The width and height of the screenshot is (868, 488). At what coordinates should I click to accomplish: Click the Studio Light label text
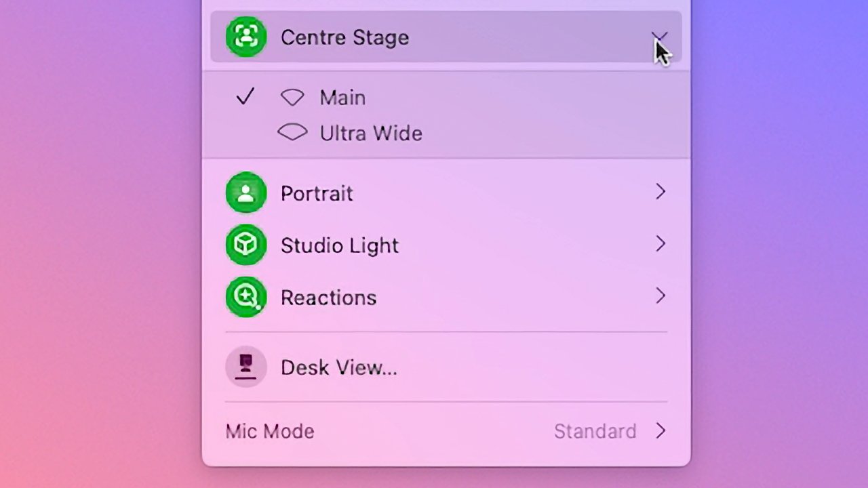(x=339, y=245)
